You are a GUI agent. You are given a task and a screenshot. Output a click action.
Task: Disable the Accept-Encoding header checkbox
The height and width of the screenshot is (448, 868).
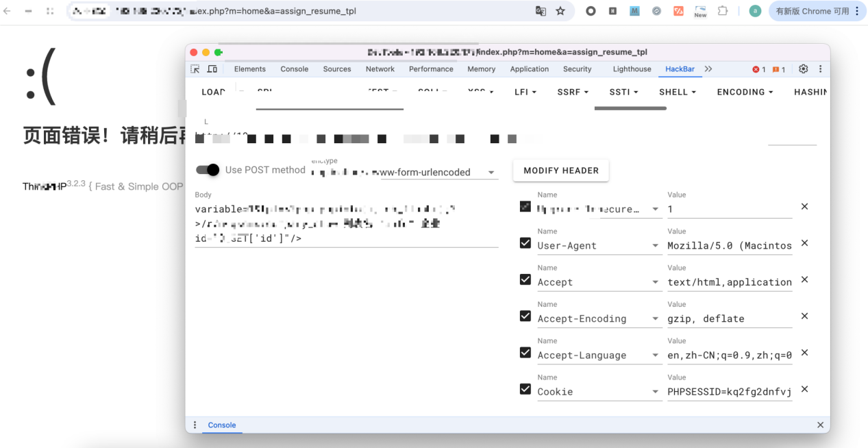point(525,316)
